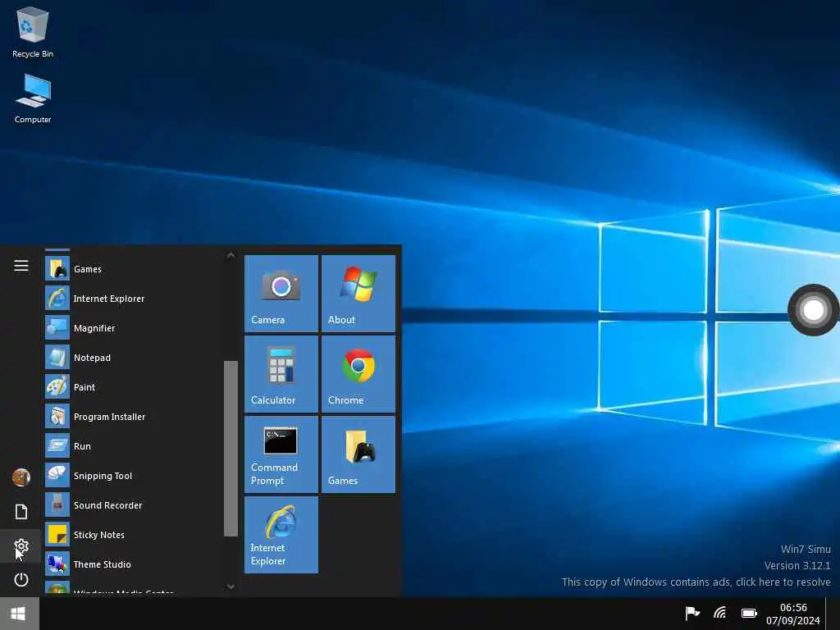
Task: Open Sticky Notes from the app list
Action: [133, 535]
